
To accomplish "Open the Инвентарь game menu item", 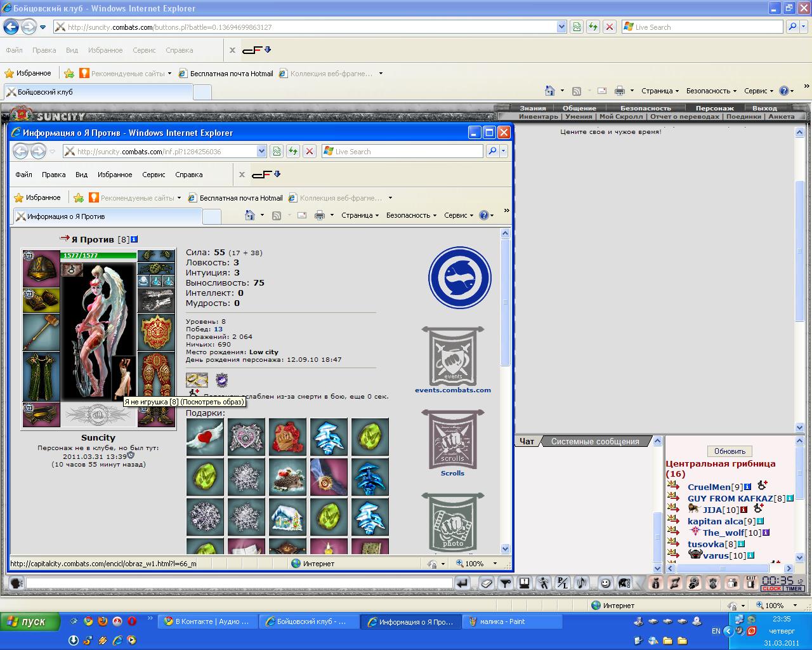I will coord(538,117).
